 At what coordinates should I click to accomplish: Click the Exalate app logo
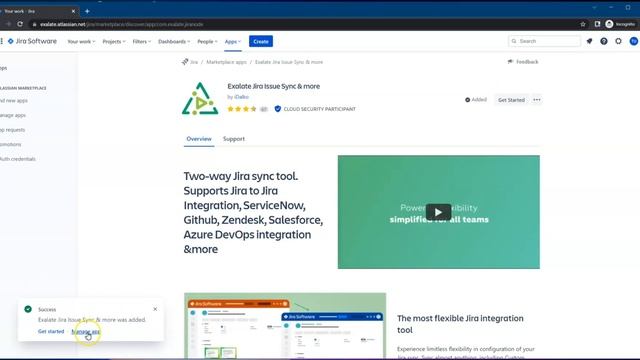pos(200,98)
